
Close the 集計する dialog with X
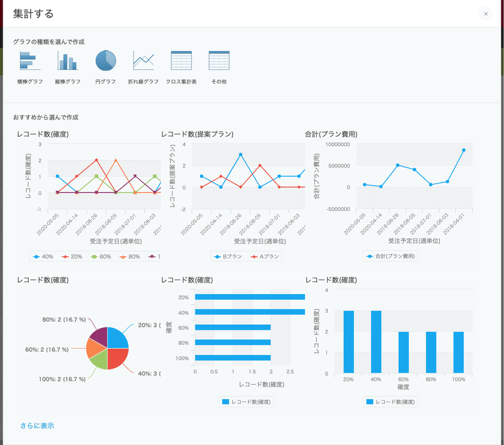486,14
